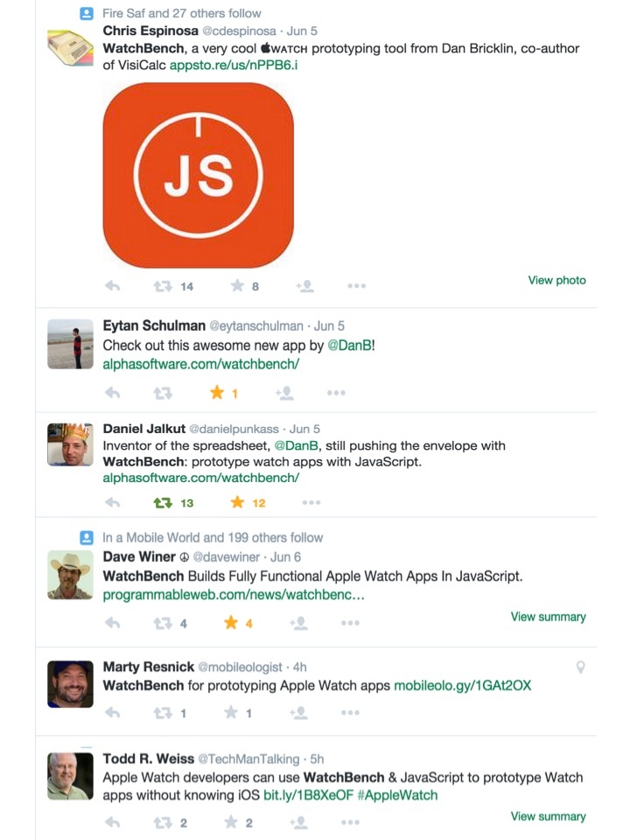Retweet Eytan Schulman's tweet
Screen dimensions: 630x840
point(163,393)
